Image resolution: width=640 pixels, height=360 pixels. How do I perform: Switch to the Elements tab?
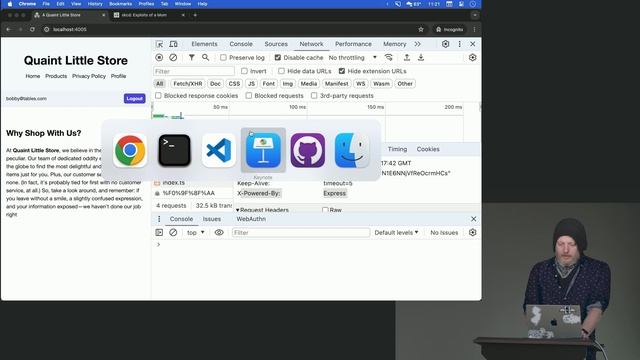coord(204,44)
